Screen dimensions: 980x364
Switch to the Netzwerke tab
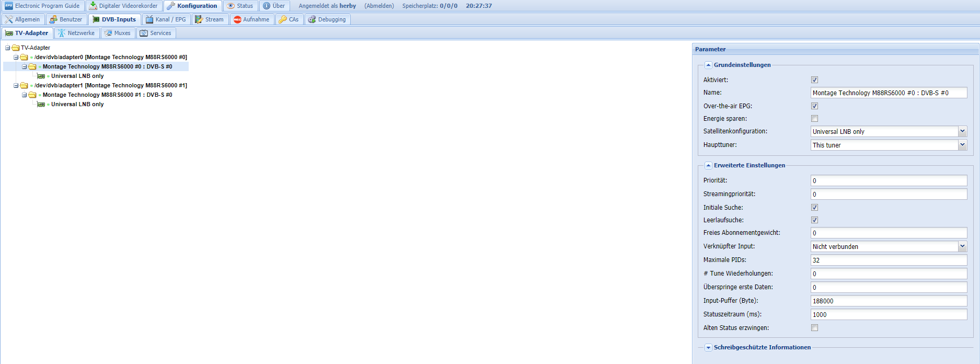[76, 33]
